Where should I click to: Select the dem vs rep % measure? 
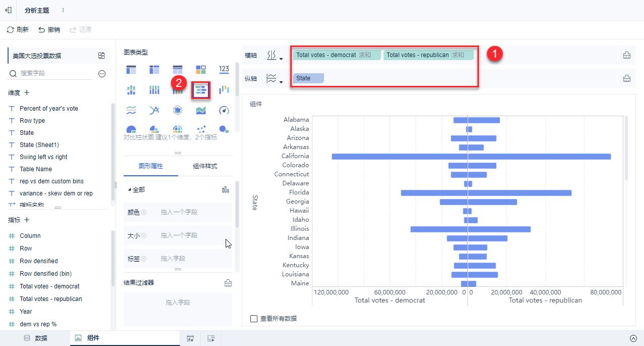coord(38,324)
